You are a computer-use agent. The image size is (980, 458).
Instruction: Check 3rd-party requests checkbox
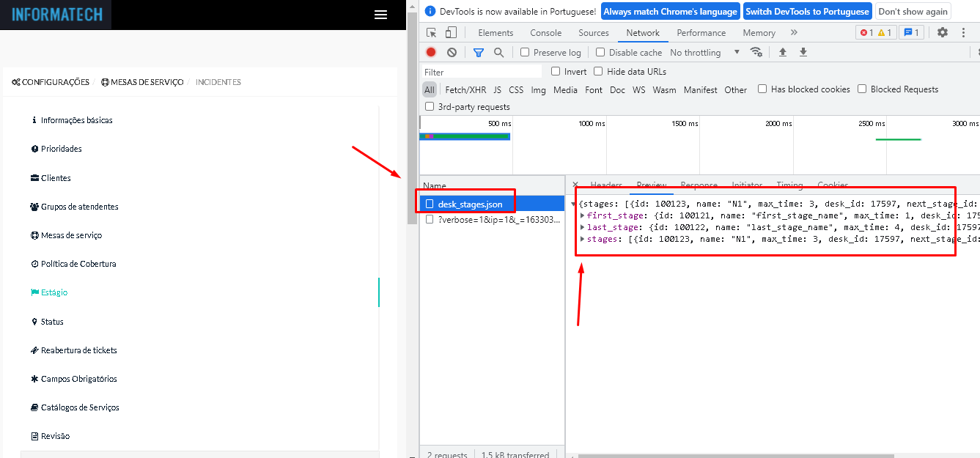pos(430,106)
